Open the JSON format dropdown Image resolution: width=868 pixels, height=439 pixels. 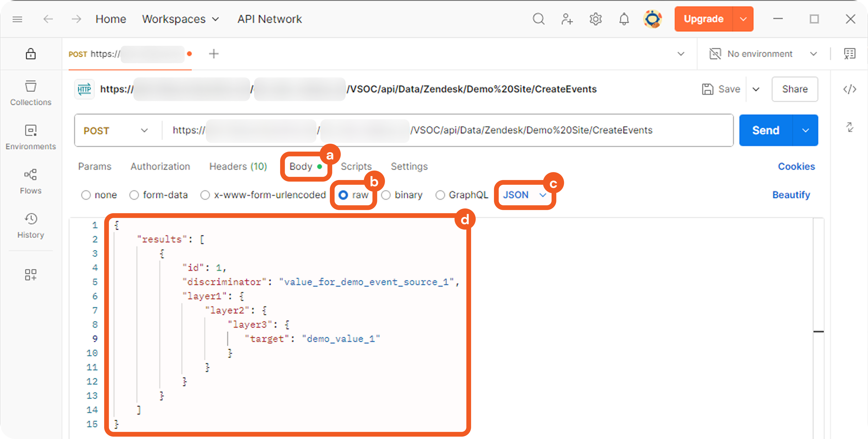[x=524, y=195]
